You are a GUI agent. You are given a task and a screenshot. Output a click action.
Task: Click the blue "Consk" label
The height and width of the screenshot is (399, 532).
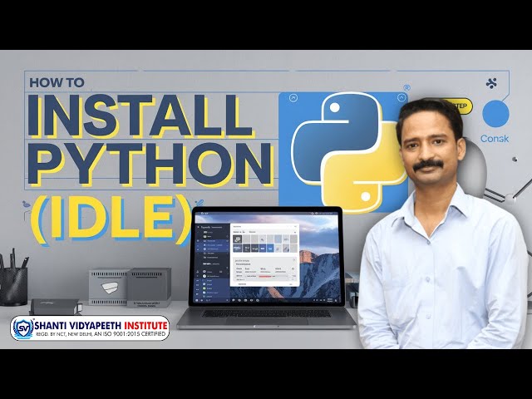pos(495,139)
